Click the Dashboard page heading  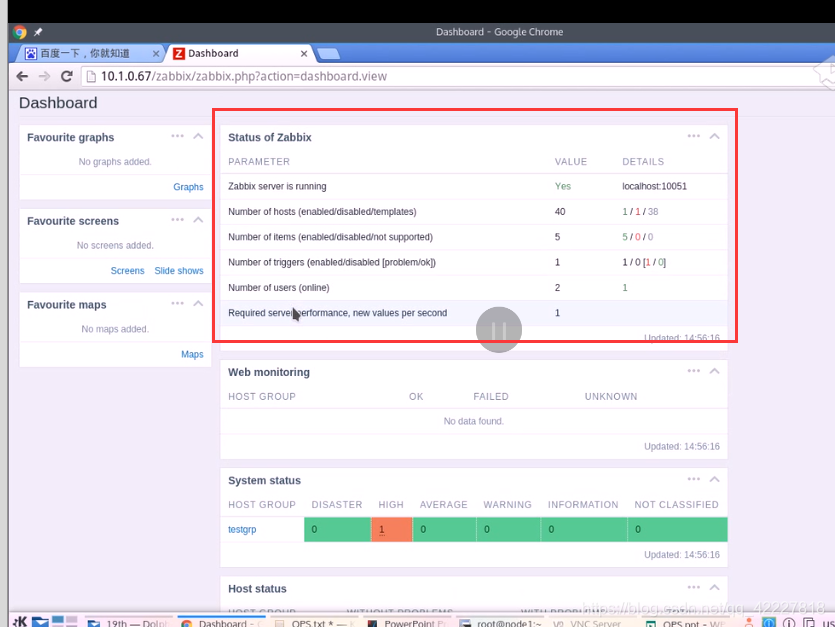pyautogui.click(x=58, y=103)
